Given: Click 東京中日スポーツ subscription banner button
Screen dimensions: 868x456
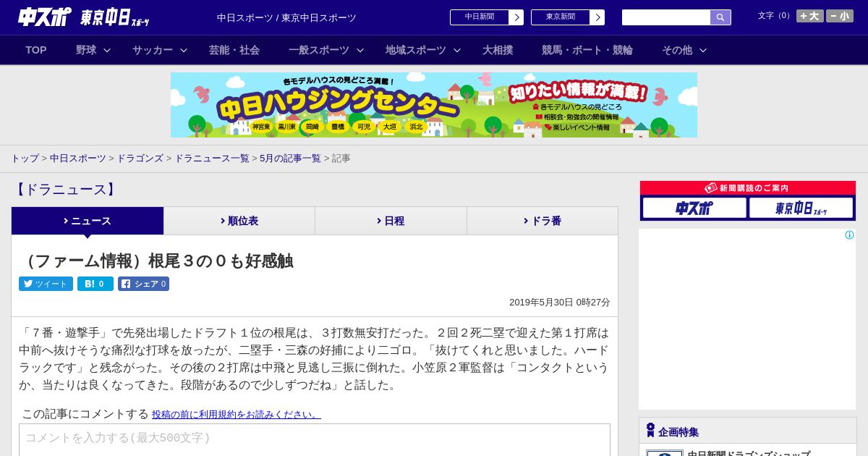Looking at the screenshot, I should point(801,208).
